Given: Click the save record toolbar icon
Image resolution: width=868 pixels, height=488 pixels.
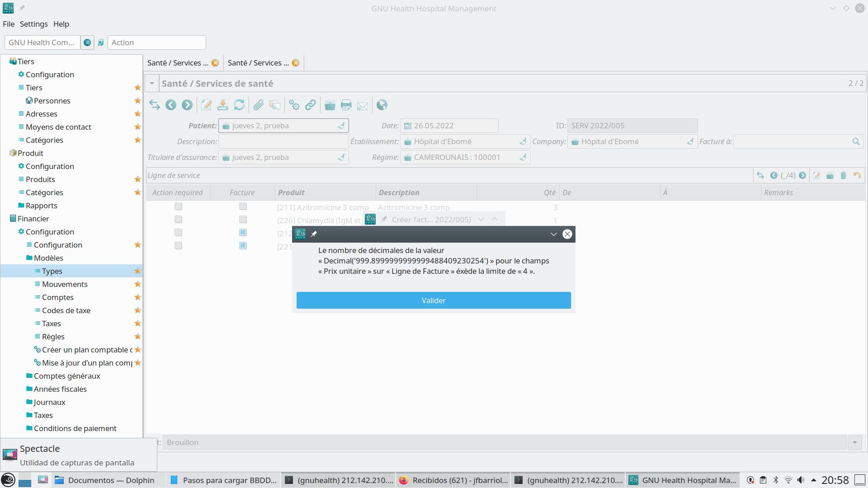Looking at the screenshot, I should (x=222, y=105).
